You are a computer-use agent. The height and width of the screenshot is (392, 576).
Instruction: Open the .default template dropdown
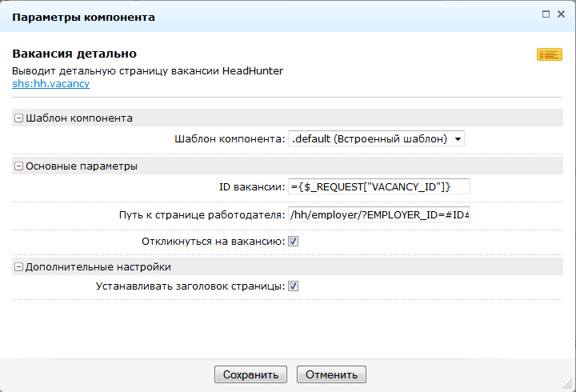pyautogui.click(x=376, y=138)
